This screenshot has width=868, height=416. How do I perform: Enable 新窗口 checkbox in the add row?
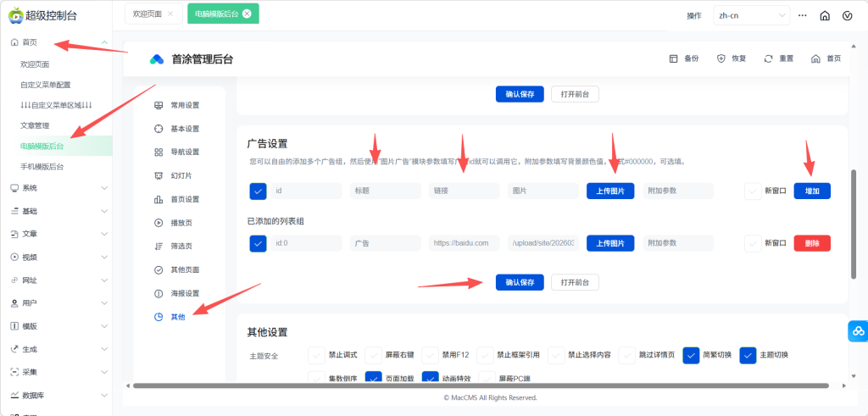coord(753,191)
